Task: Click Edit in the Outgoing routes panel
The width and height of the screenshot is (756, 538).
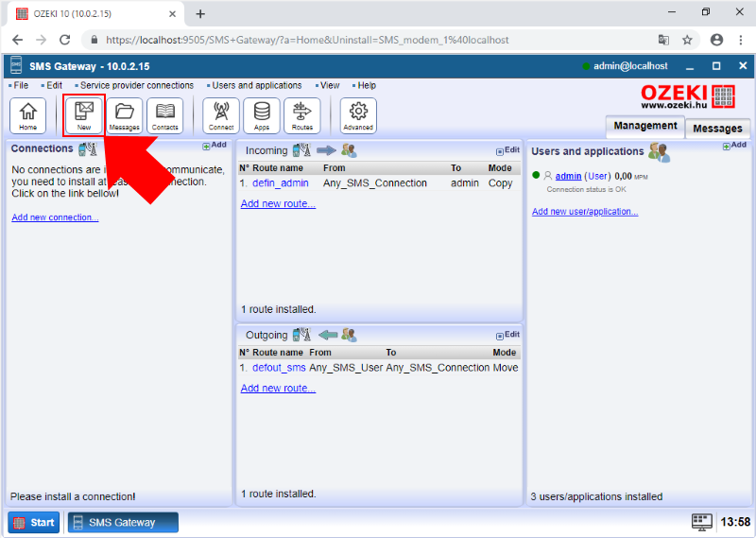Action: tap(507, 335)
